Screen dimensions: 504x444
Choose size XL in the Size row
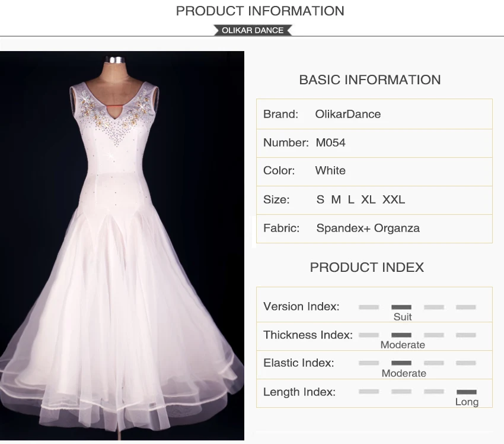coord(368,199)
